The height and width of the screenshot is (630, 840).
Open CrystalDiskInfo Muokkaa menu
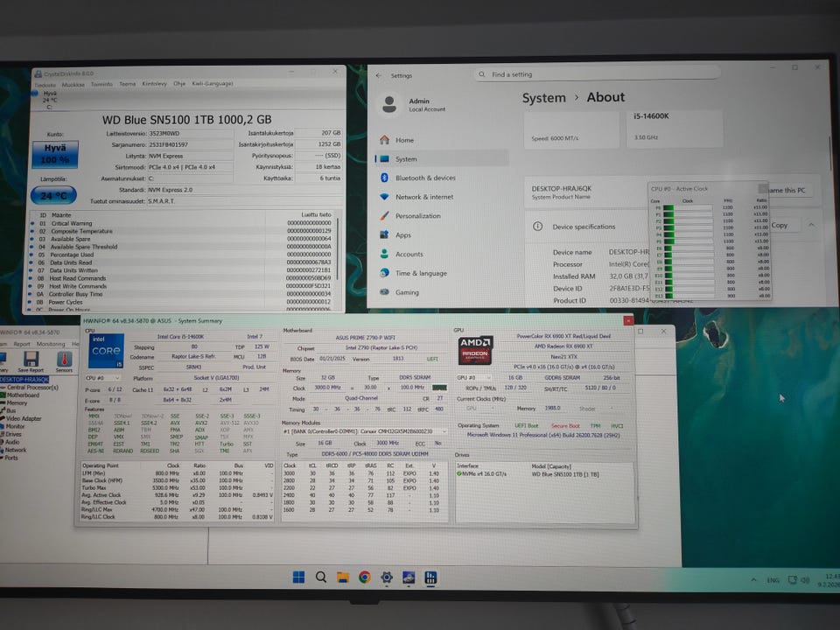coord(73,85)
